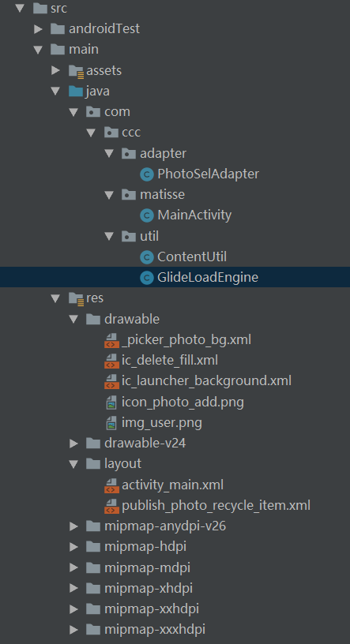The image size is (350, 644).
Task: Click the ContentUtil class icon
Action: [x=147, y=257]
